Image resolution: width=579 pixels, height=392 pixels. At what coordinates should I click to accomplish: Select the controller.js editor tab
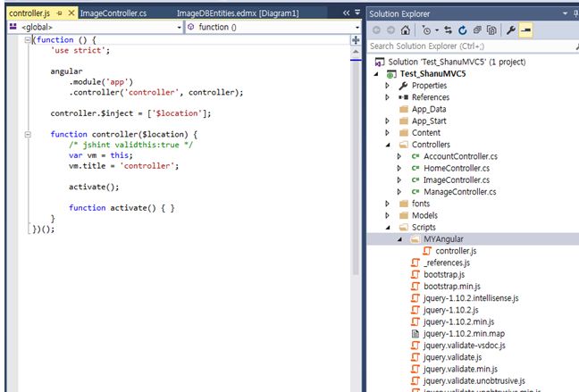pos(29,13)
